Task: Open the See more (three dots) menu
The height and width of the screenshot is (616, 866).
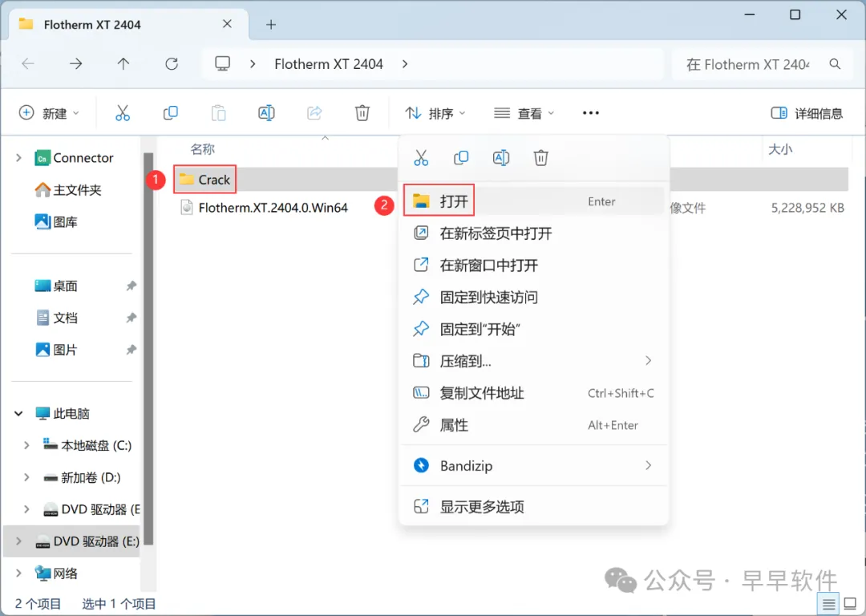Action: pyautogui.click(x=590, y=113)
